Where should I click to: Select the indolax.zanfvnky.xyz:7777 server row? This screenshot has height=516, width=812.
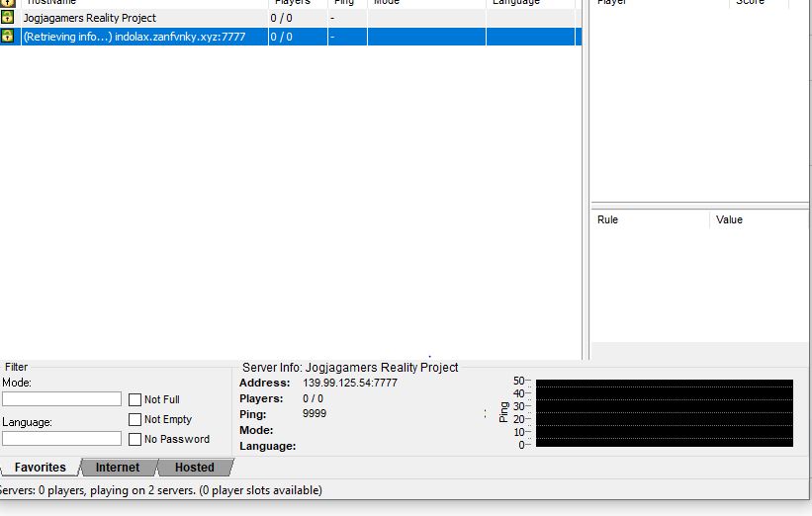291,37
